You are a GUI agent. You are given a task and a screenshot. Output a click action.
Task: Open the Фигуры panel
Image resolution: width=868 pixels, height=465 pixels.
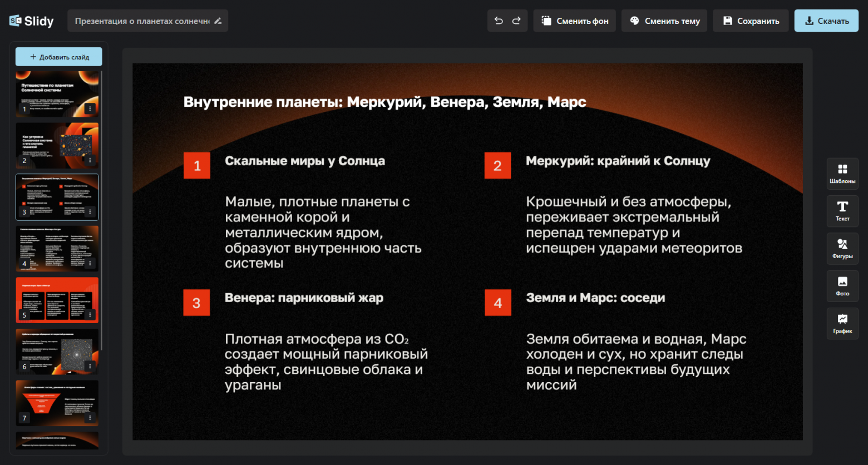click(842, 248)
